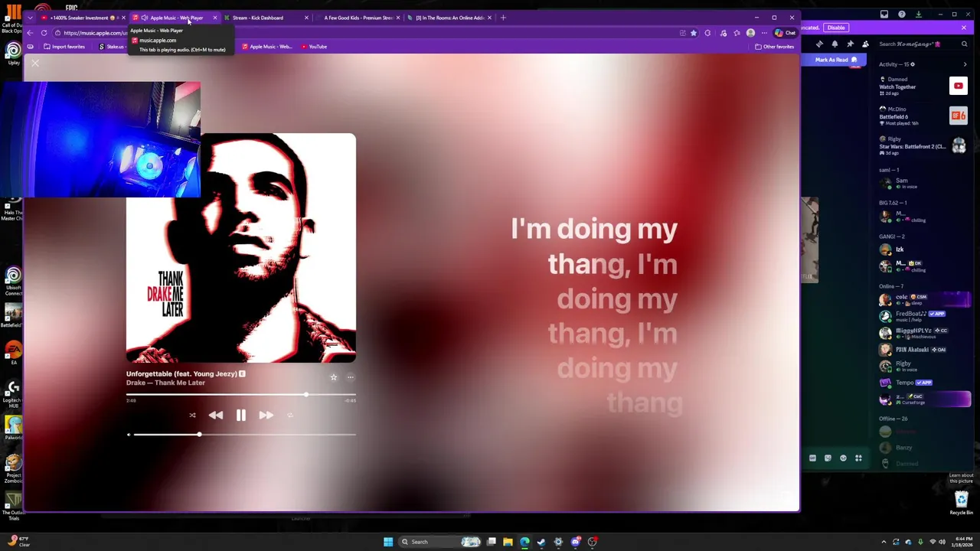Adjust the volume slider knob
The width and height of the screenshot is (980, 551).
pyautogui.click(x=199, y=435)
